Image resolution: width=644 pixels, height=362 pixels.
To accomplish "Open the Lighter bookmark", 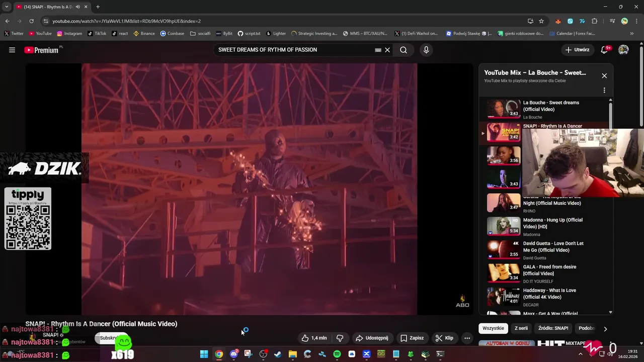I will point(276,34).
